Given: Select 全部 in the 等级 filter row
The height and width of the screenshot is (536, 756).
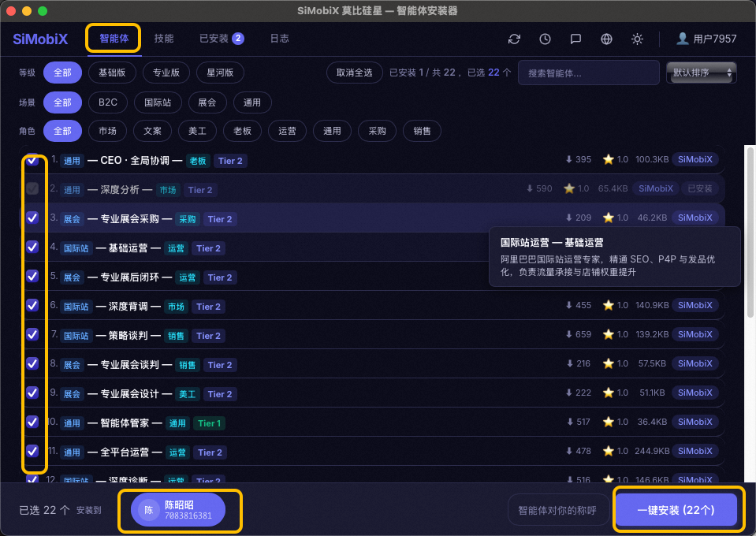Looking at the screenshot, I should pyautogui.click(x=63, y=73).
